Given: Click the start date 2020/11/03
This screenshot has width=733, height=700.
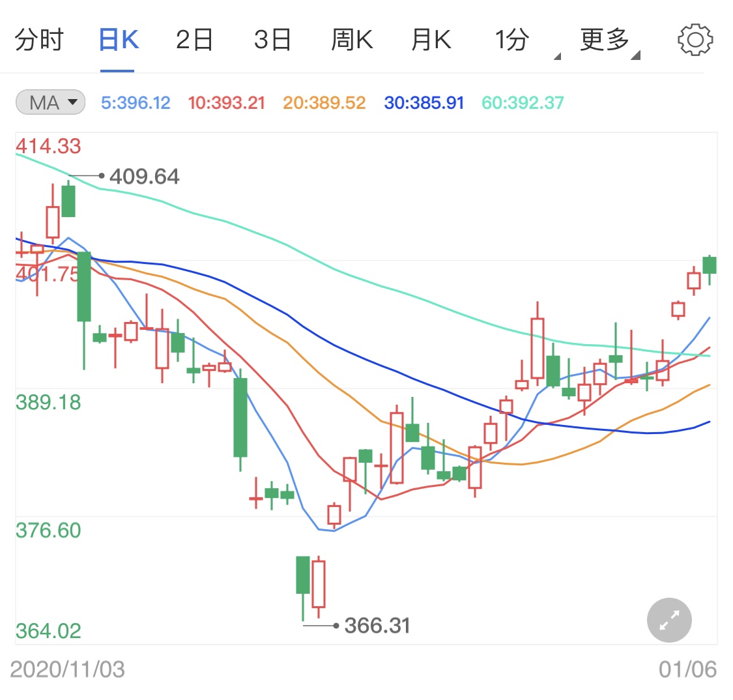Looking at the screenshot, I should pyautogui.click(x=67, y=669).
